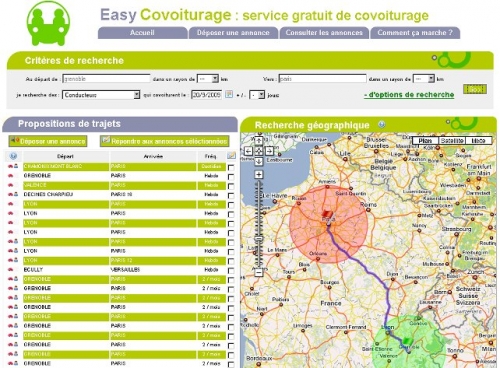Click the car icon on the Valence row
The height and width of the screenshot is (368, 500).
10,185
